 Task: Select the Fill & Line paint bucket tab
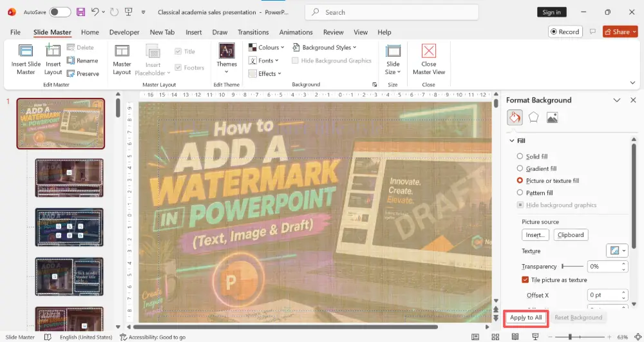tap(515, 117)
